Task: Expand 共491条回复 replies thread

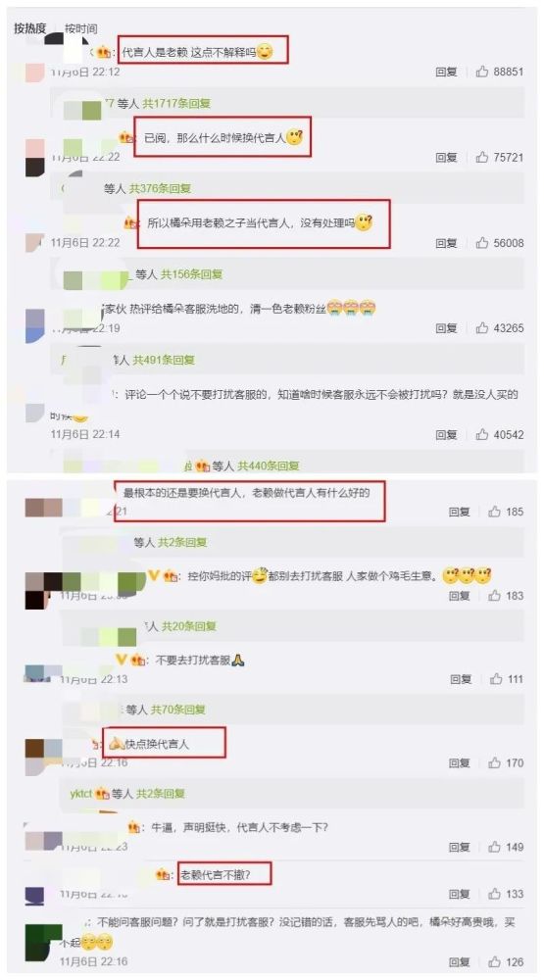Action: click(x=163, y=360)
